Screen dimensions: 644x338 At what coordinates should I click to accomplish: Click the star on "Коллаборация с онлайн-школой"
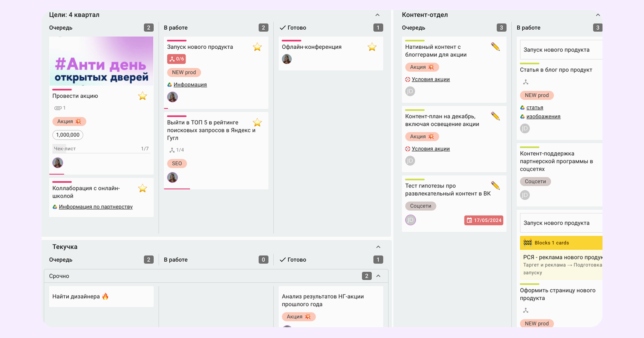(x=142, y=188)
